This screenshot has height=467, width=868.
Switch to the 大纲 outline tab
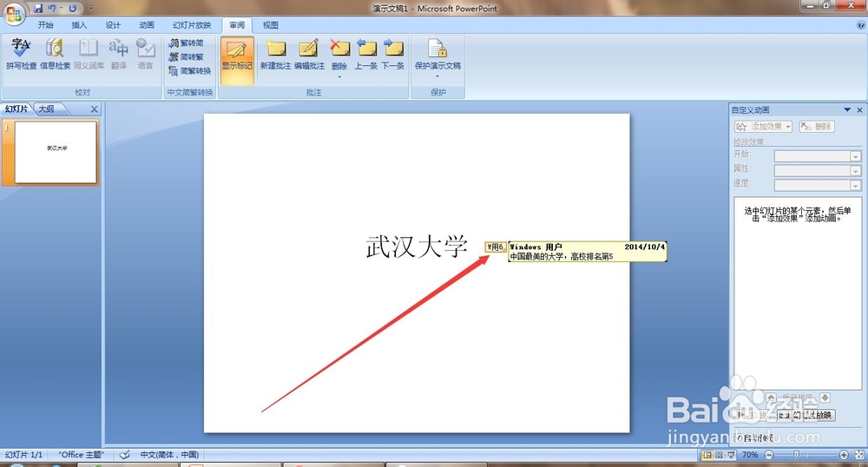(47, 109)
